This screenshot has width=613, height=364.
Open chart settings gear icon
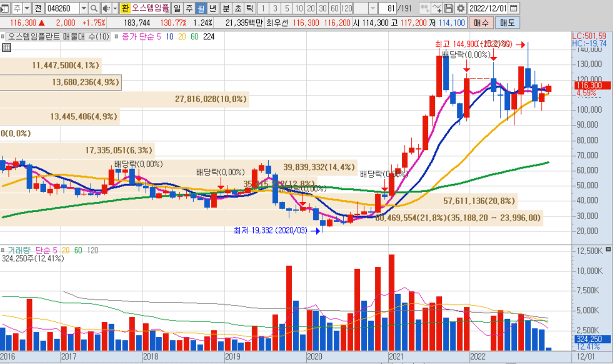coord(460,8)
